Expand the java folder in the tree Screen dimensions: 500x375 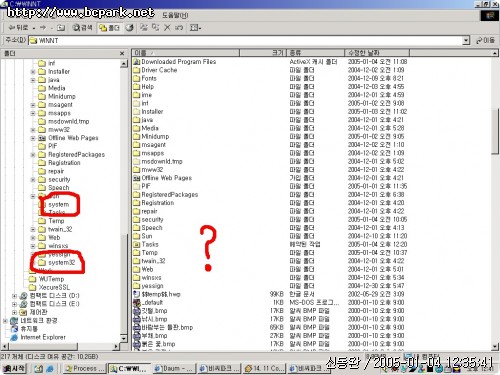tap(33, 80)
